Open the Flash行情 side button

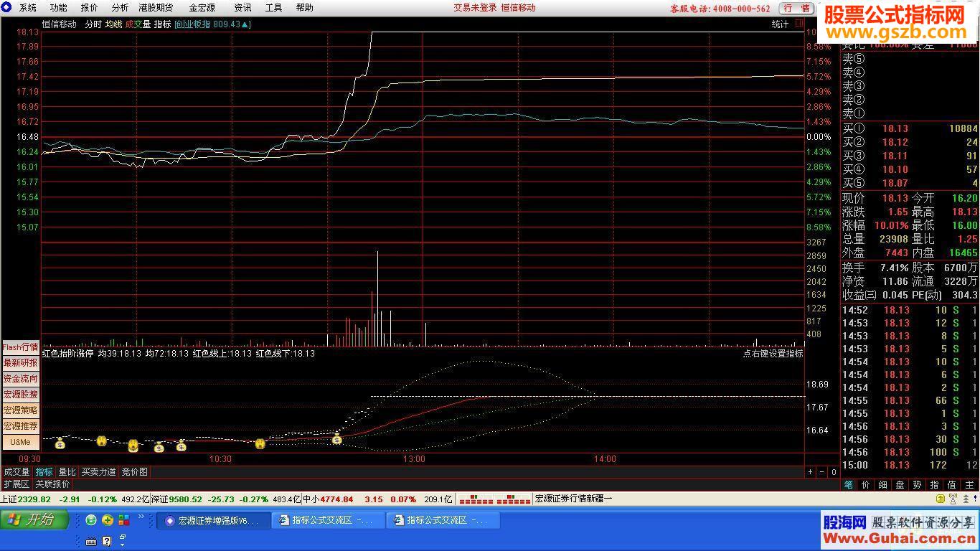coord(21,347)
